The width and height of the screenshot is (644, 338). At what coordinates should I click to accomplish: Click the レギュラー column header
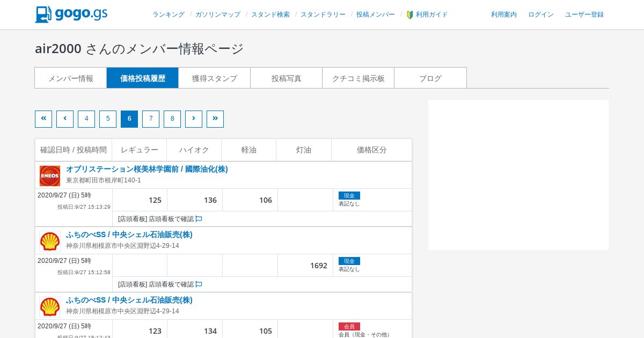(x=140, y=150)
